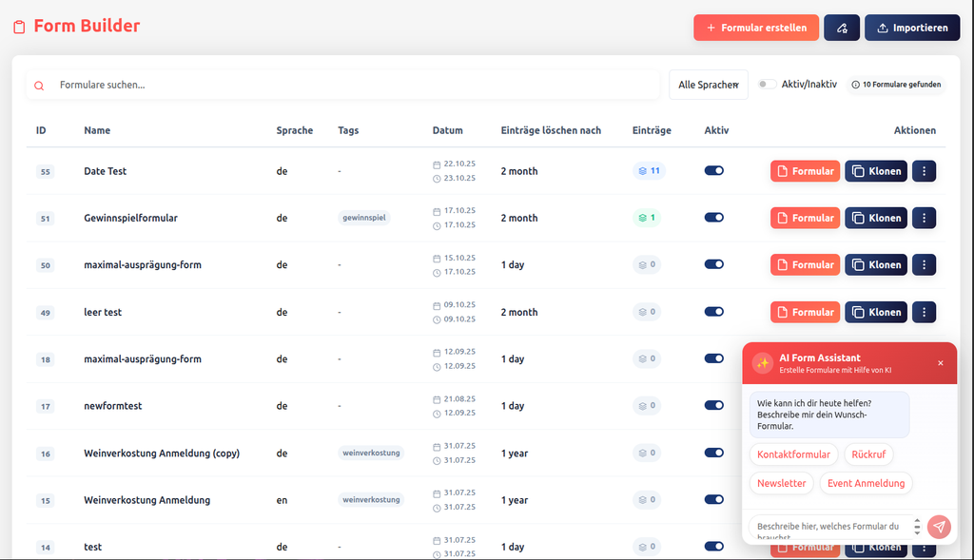
Task: Toggle the Aktiv switch for form ID 18
Action: point(713,358)
